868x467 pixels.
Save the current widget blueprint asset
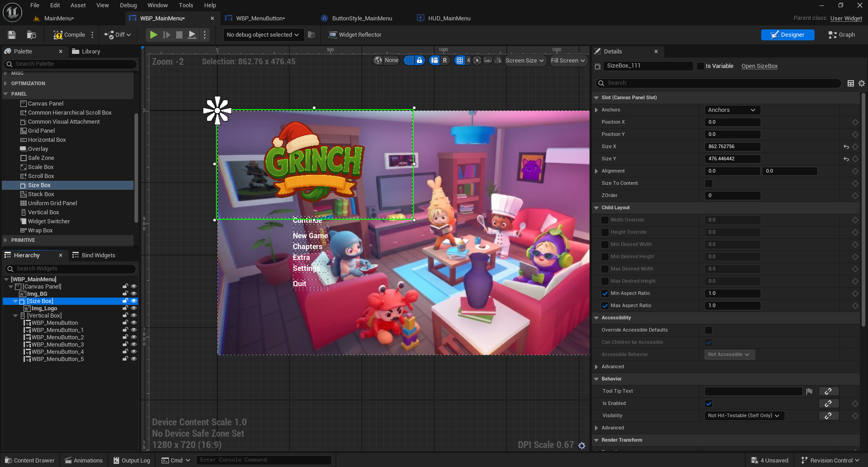(x=12, y=35)
